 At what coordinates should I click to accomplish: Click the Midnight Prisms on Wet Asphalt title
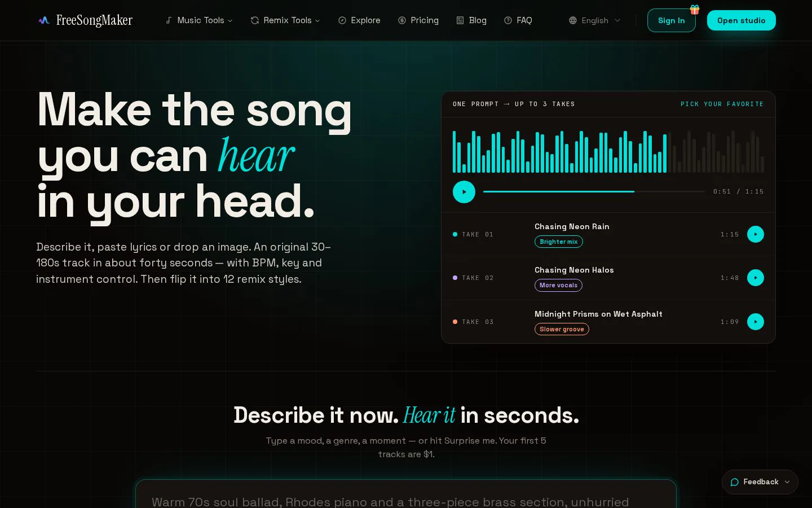(598, 314)
